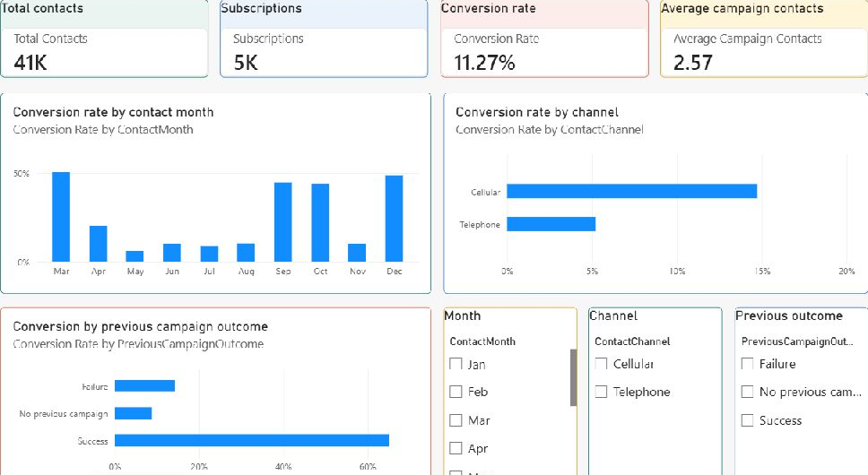Enable the Success previous outcome checkbox

(747, 420)
